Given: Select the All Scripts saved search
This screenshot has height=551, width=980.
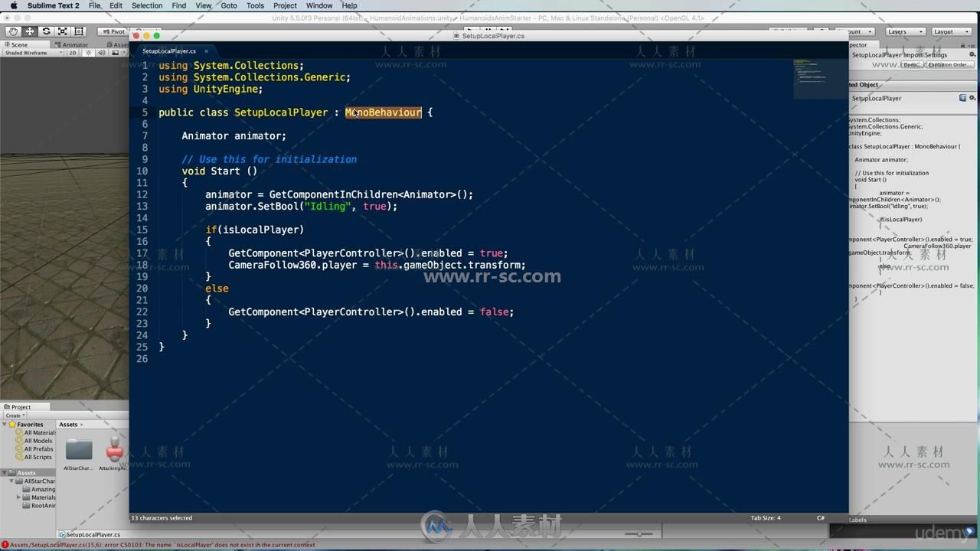Looking at the screenshot, I should pyautogui.click(x=34, y=458).
